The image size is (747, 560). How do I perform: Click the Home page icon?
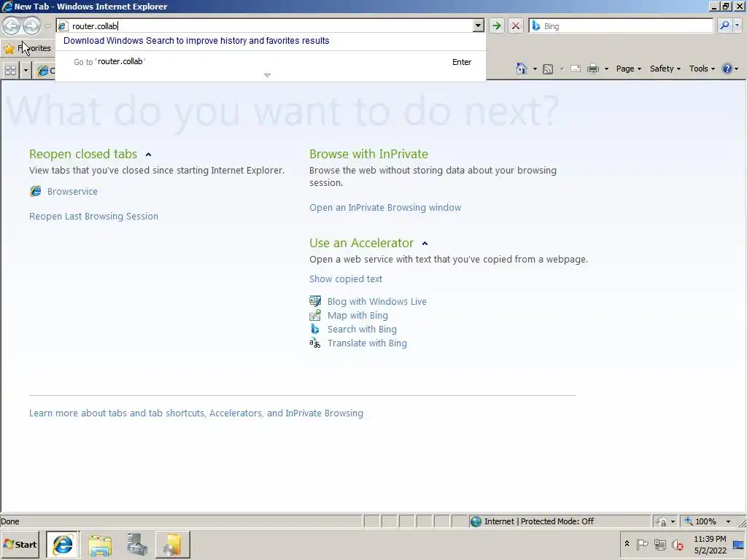[521, 69]
